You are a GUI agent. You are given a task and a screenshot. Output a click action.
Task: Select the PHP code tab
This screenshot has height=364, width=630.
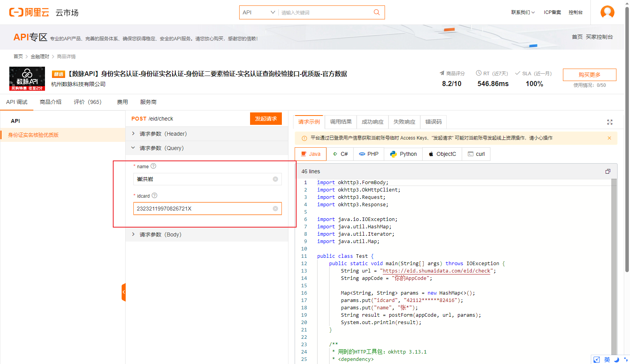369,154
